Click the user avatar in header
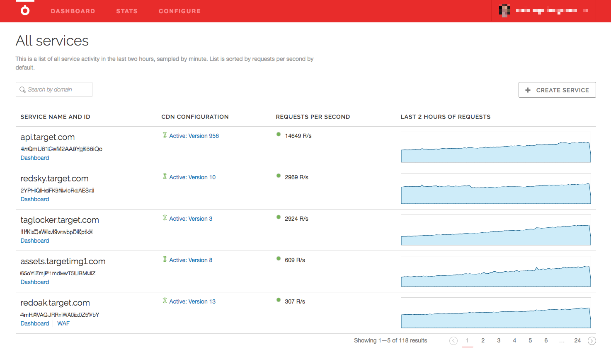Screen dimensions: 611x364 pyautogui.click(x=504, y=11)
